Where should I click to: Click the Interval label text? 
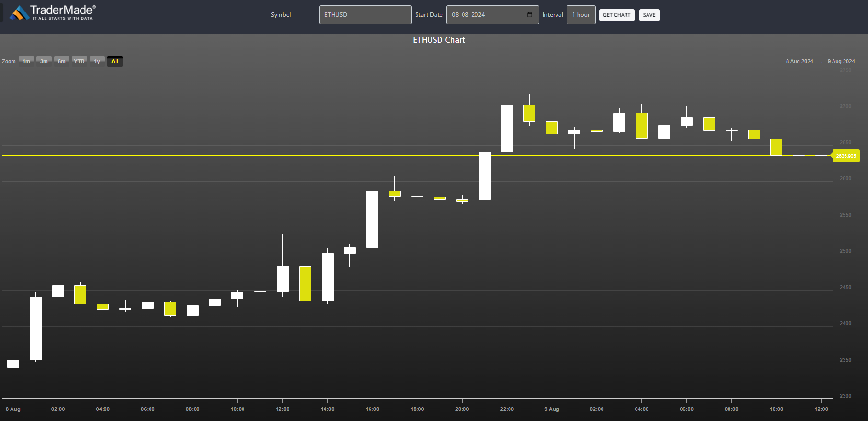[x=553, y=15]
